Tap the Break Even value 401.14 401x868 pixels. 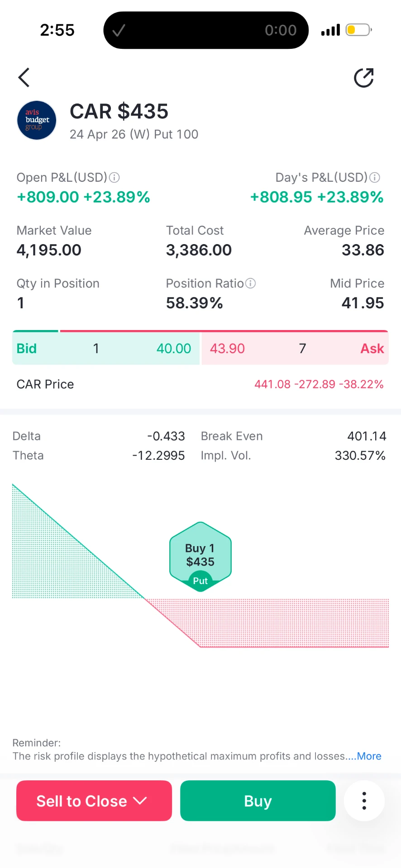point(367,436)
